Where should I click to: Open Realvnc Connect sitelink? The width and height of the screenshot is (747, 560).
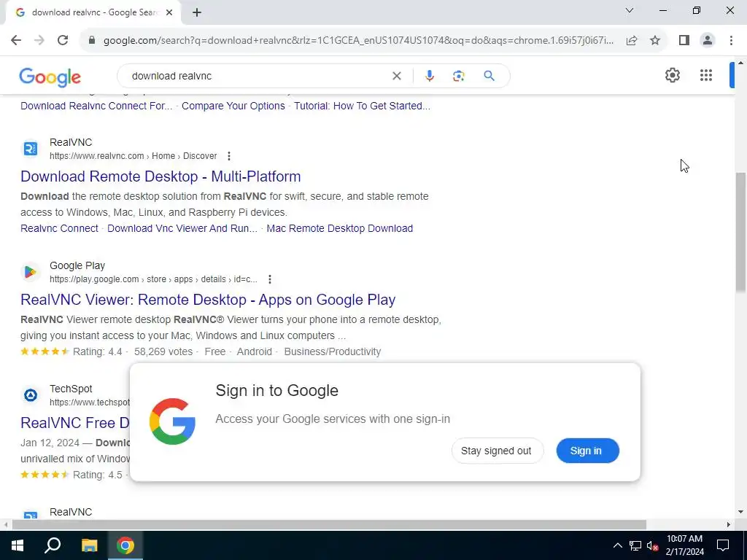(x=59, y=228)
